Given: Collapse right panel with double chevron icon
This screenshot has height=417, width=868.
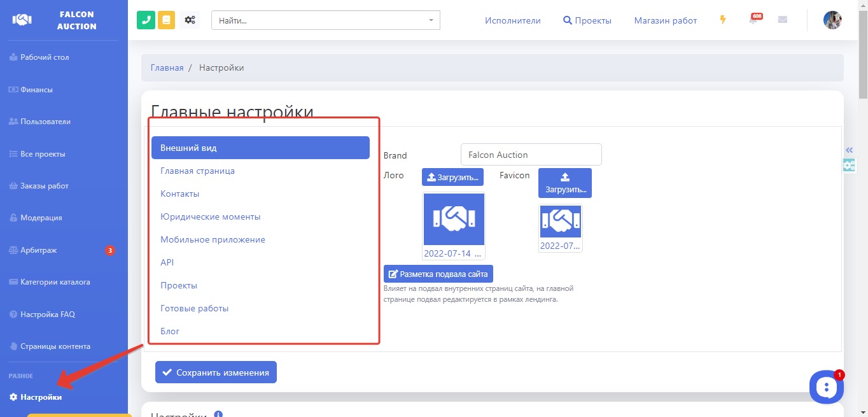Looking at the screenshot, I should tap(849, 150).
